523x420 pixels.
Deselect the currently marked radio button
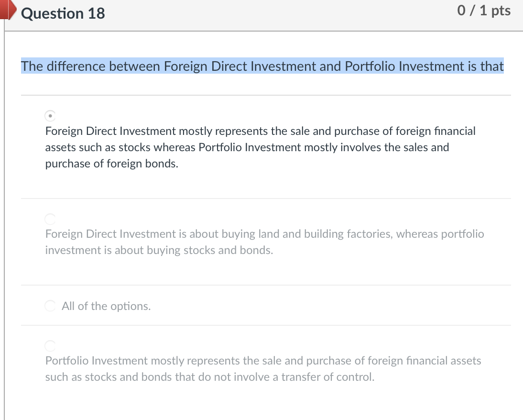tap(49, 115)
